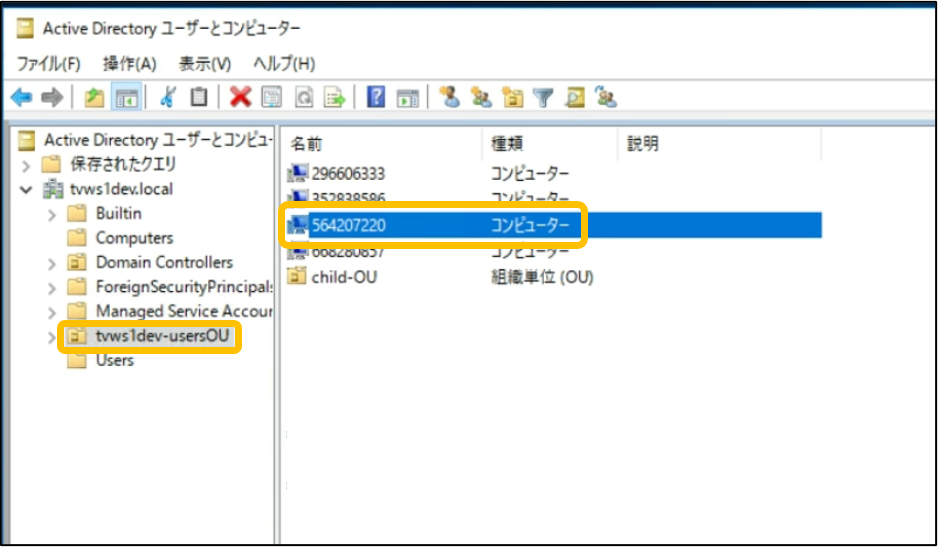Sort by the 説明 column header
940x550 pixels.
point(719,144)
